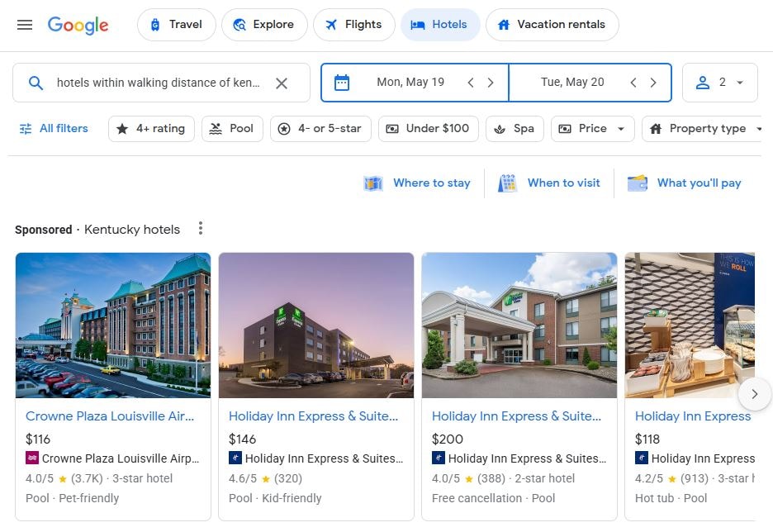Viewport: 773px width, 532px height.
Task: Expand the Property type dropdown
Action: [703, 129]
